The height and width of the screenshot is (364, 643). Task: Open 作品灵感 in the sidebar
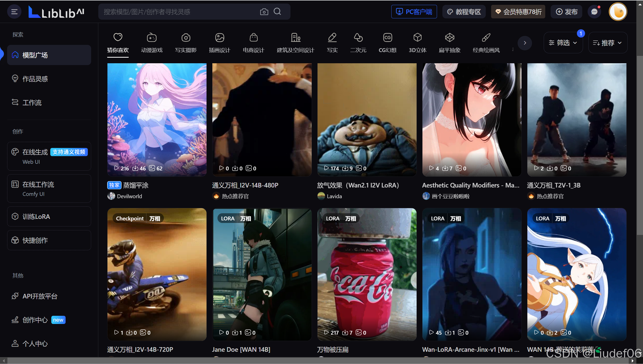35,79
